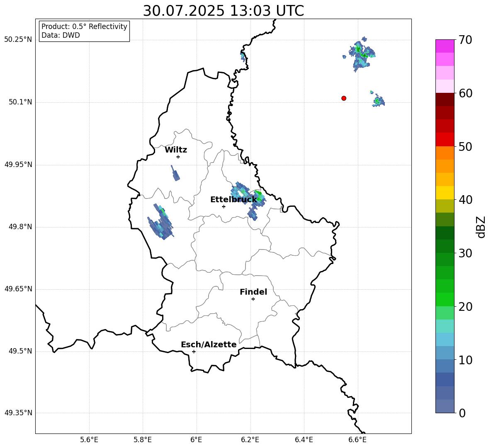The width and height of the screenshot is (491, 448).
Task: Click the cross marker below Ettelbruck
Action: pos(224,206)
